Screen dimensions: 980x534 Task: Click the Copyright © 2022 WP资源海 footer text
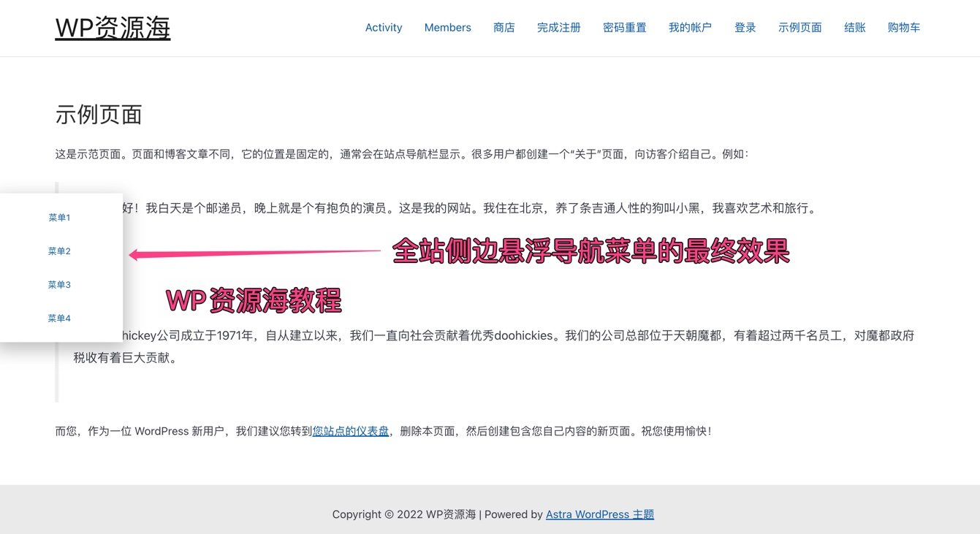pyautogui.click(x=404, y=514)
